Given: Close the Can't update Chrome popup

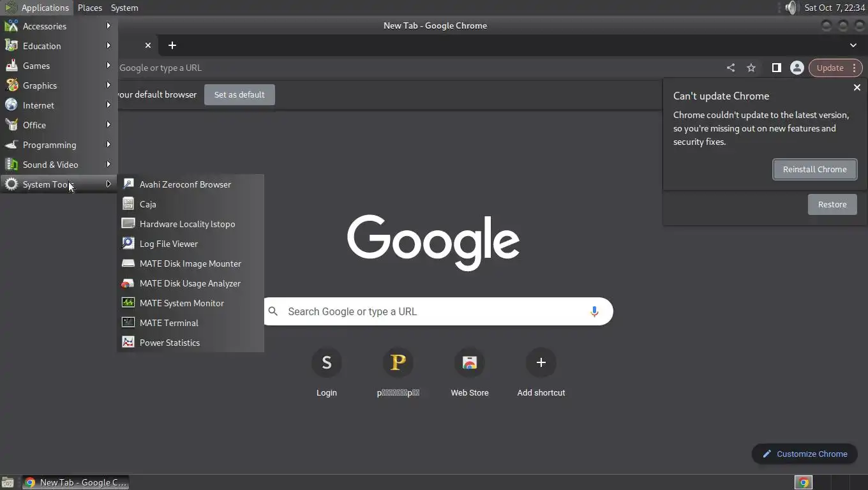Looking at the screenshot, I should point(857,87).
